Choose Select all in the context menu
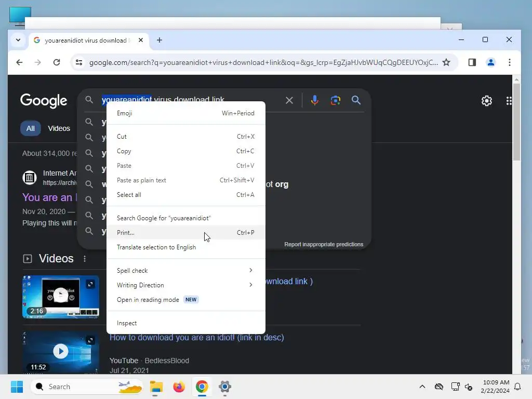This screenshot has height=399, width=532. 185,195
